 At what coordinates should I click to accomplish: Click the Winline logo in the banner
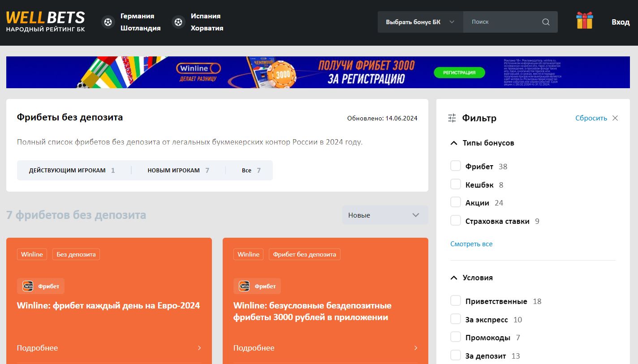coord(199,69)
